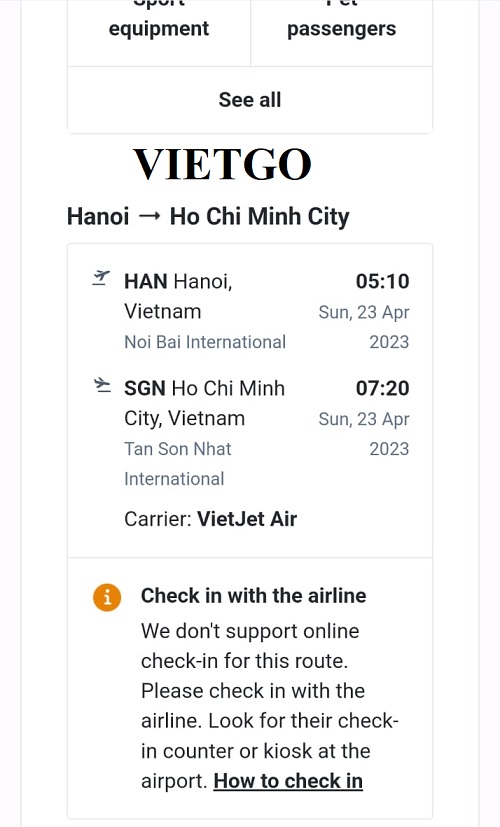
Task: Click the Noi Bai International airport name
Action: (205, 342)
